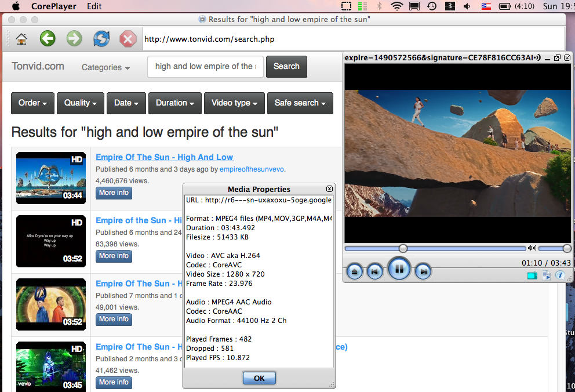The height and width of the screenshot is (392, 575).
Task: Open the Safe search filter dropdown
Action: (300, 103)
